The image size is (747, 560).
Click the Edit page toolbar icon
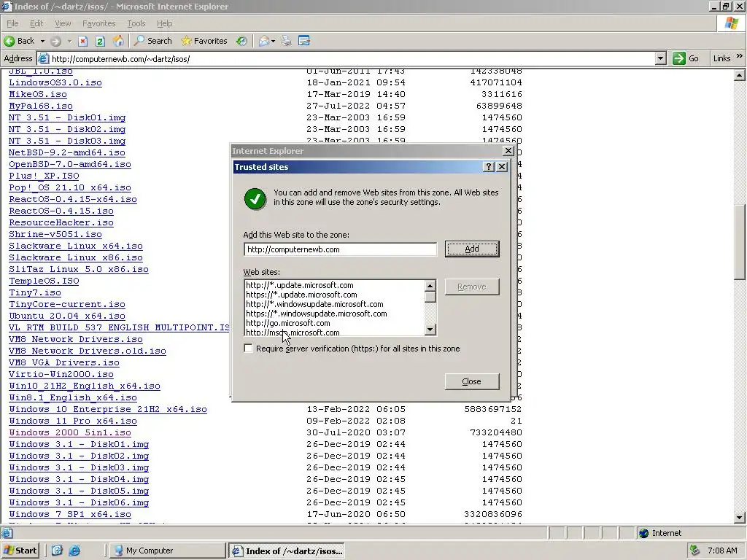[304, 41]
